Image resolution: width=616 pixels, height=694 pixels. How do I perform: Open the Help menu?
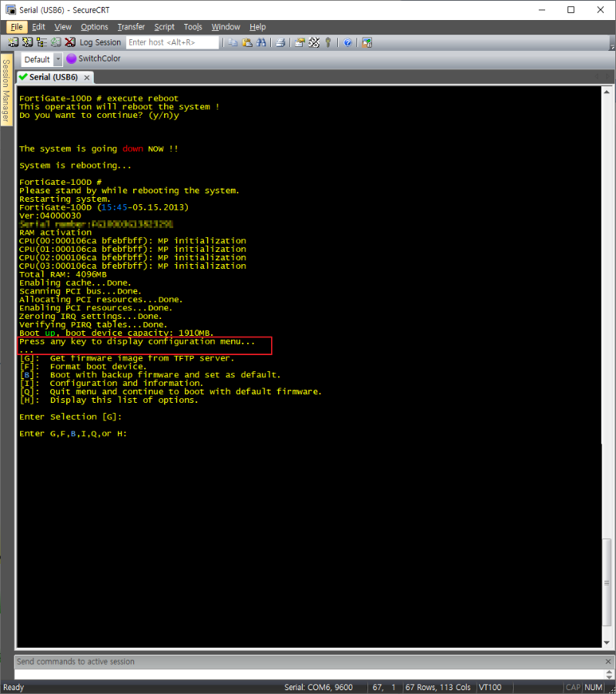[x=257, y=27]
